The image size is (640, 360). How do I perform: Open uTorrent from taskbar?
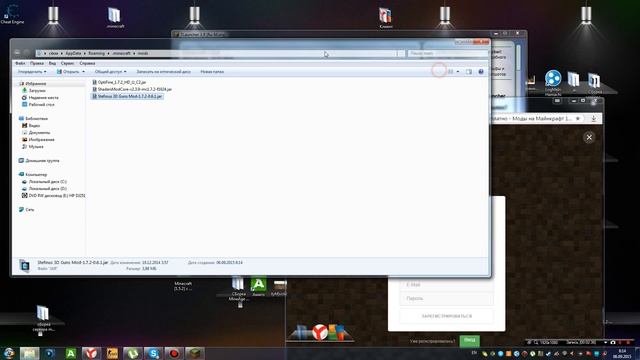tap(133, 353)
